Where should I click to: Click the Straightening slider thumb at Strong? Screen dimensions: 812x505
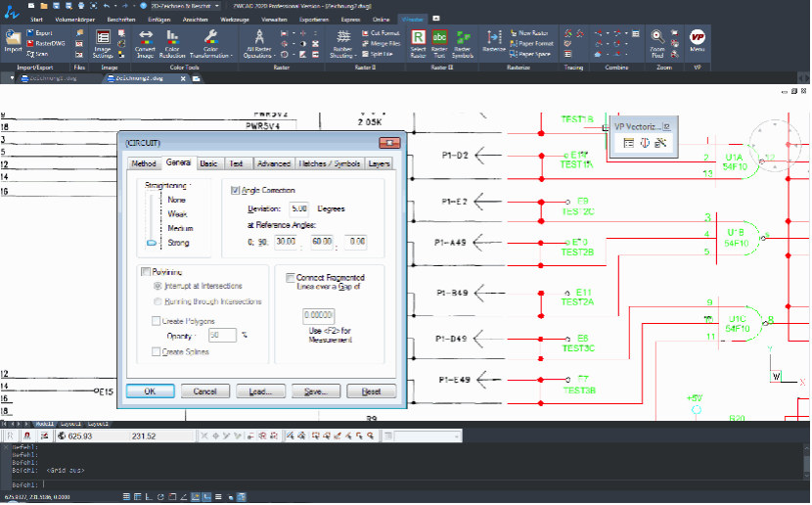[x=152, y=243]
